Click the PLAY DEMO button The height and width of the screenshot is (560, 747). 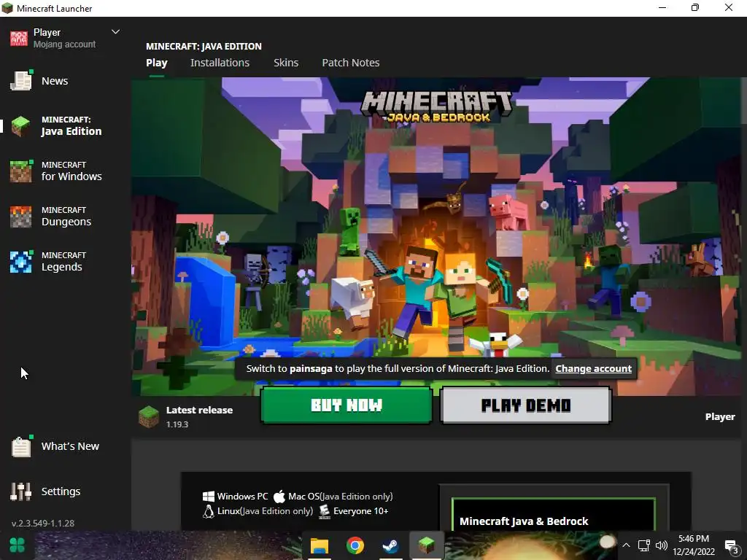[525, 405]
